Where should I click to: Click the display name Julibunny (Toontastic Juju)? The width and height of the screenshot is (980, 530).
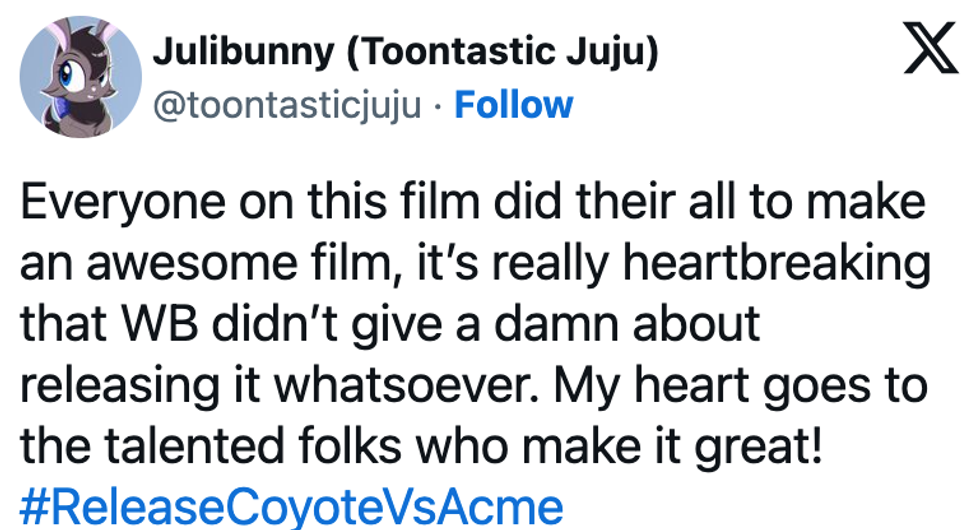pos(404,53)
